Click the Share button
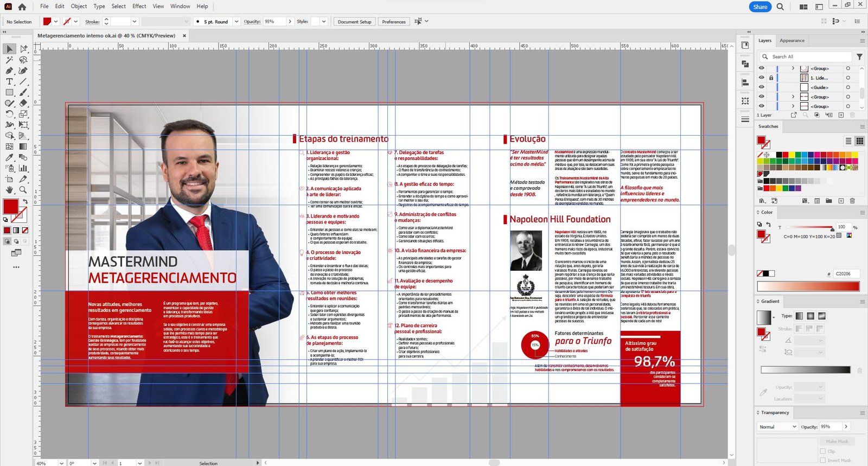Image resolution: width=868 pixels, height=466 pixels. 760,7
